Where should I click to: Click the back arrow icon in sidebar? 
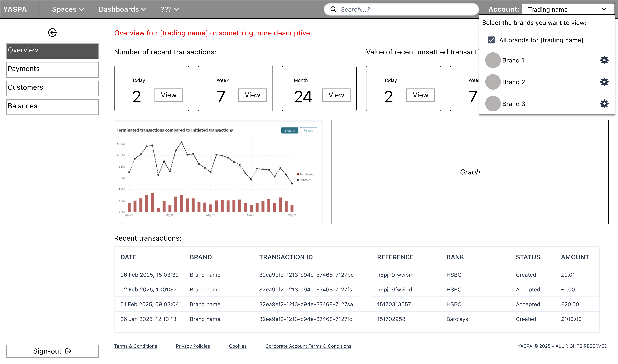point(52,33)
